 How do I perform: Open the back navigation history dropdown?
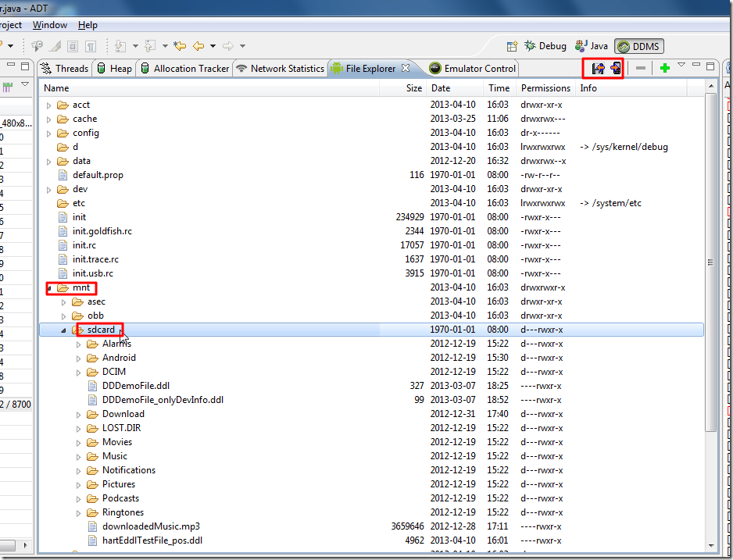[x=213, y=46]
